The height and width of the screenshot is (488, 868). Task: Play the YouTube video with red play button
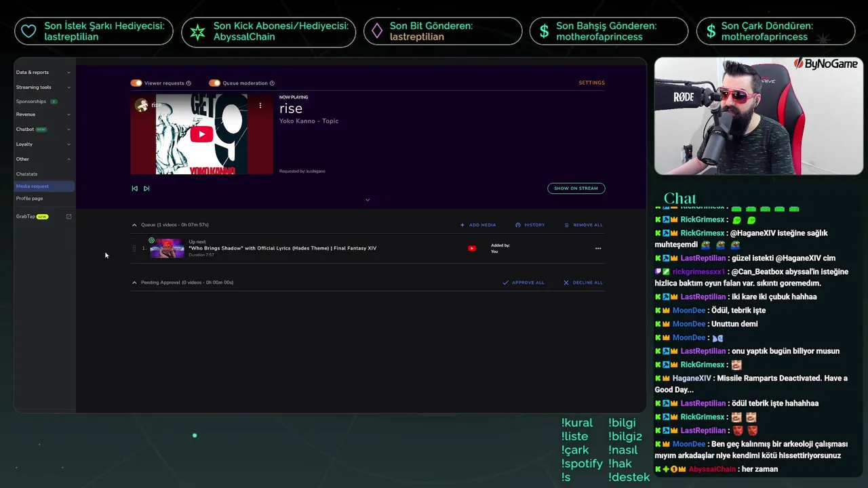tap(201, 134)
